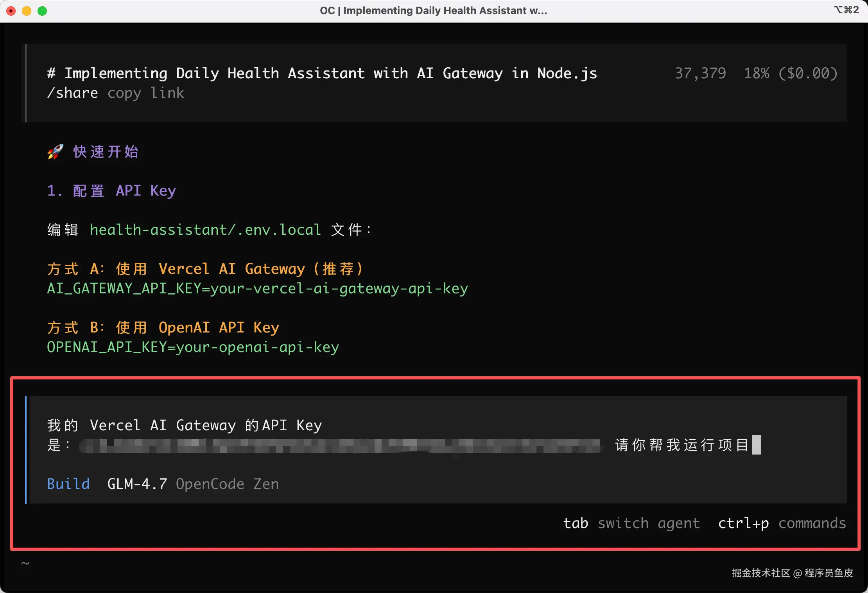
Task: Click the health-assistant/.env.local file path
Action: point(205,230)
